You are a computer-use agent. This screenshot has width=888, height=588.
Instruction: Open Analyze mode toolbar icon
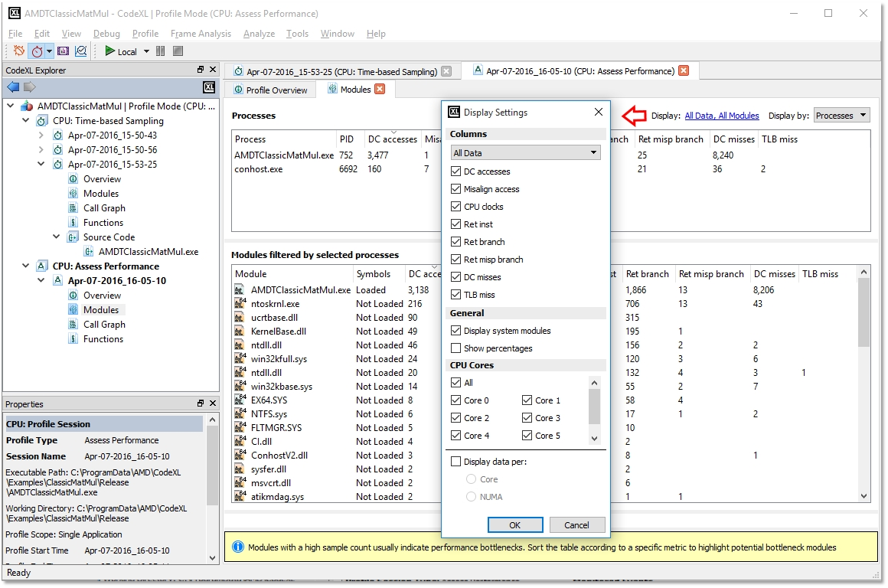[81, 51]
